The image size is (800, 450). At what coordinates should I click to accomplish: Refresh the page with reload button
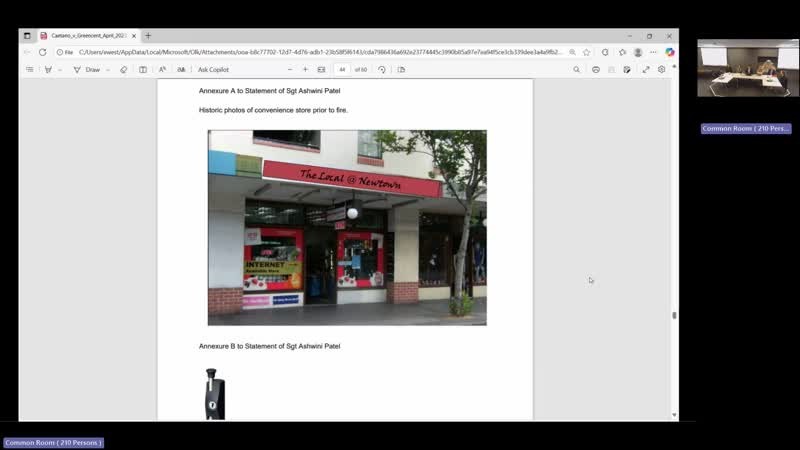(x=42, y=52)
